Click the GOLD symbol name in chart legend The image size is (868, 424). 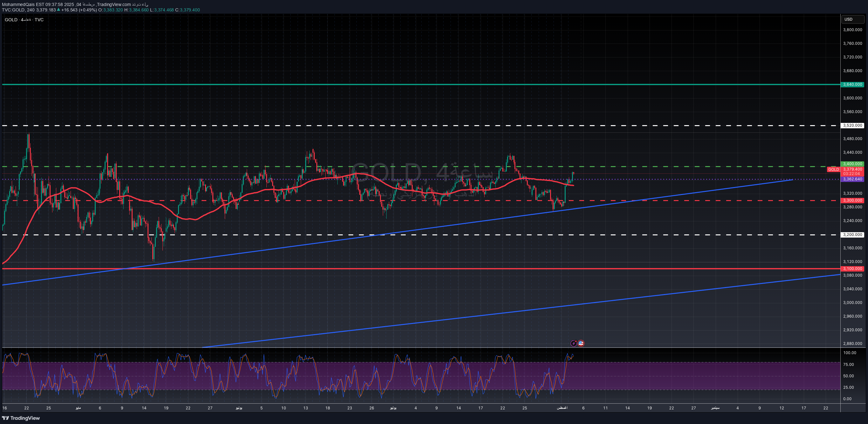pyautogui.click(x=11, y=19)
